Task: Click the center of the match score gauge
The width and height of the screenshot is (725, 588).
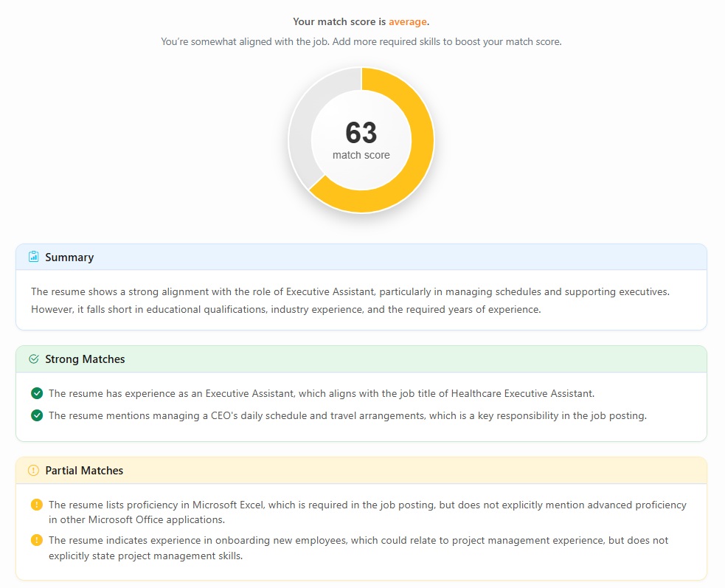Action: [361, 140]
